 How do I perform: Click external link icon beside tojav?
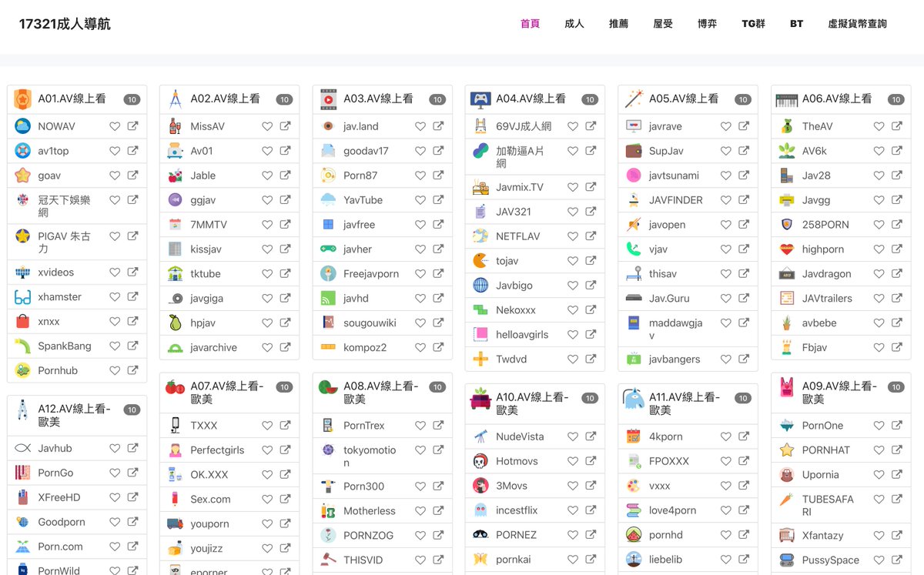tap(591, 261)
